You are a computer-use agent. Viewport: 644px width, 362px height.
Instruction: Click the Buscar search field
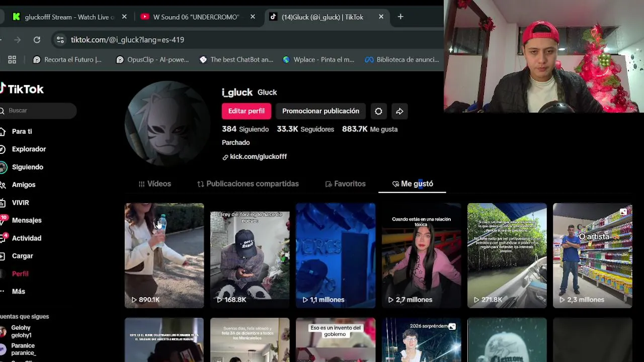click(38, 111)
